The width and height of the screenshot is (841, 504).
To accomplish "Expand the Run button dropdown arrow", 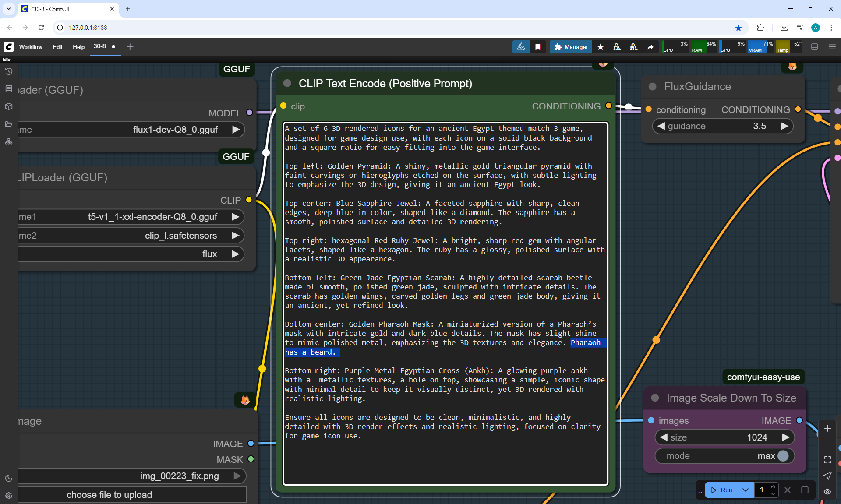I will 745,490.
